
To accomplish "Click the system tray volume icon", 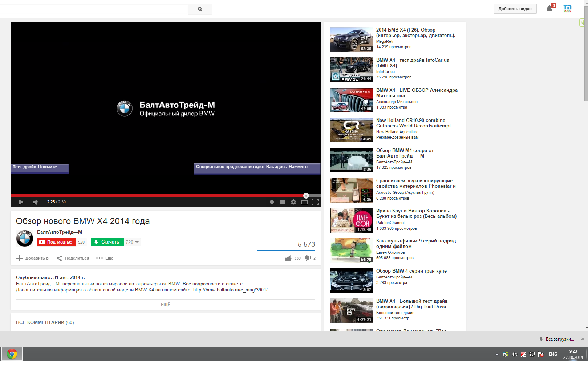I will 514,354.
